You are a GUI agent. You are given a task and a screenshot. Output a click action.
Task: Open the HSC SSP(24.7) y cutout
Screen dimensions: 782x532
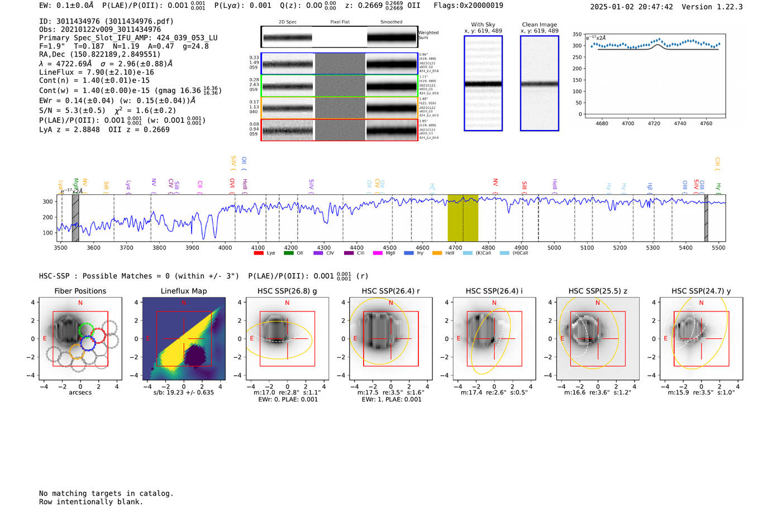[x=701, y=338]
